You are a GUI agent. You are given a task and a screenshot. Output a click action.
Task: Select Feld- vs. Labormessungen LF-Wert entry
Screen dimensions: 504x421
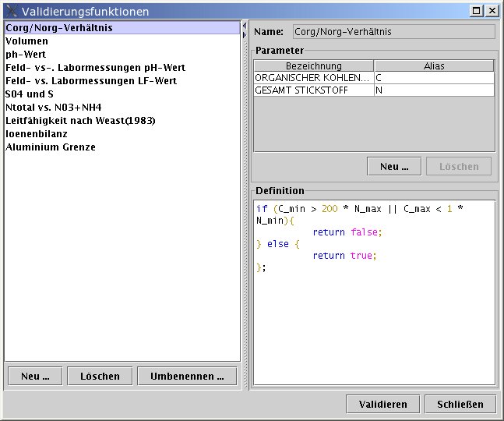(x=122, y=81)
